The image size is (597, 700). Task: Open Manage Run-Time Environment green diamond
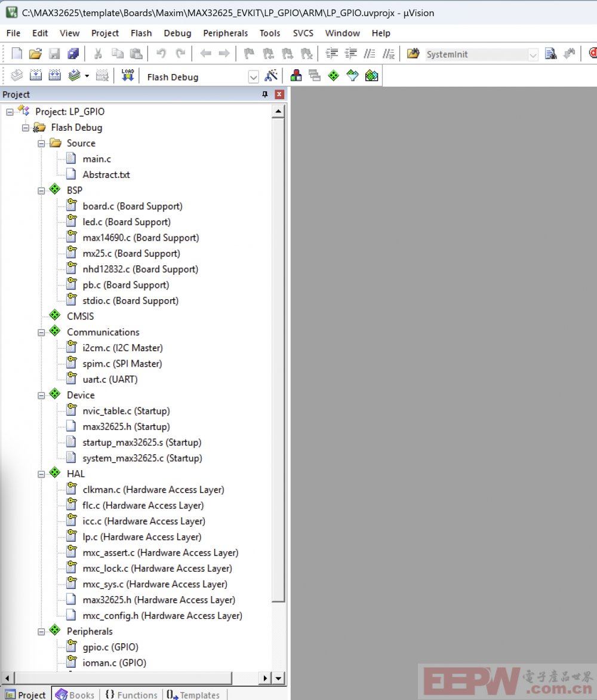tap(333, 75)
